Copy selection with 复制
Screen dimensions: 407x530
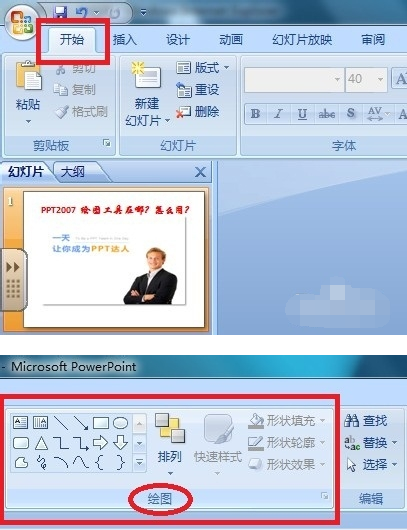74,90
